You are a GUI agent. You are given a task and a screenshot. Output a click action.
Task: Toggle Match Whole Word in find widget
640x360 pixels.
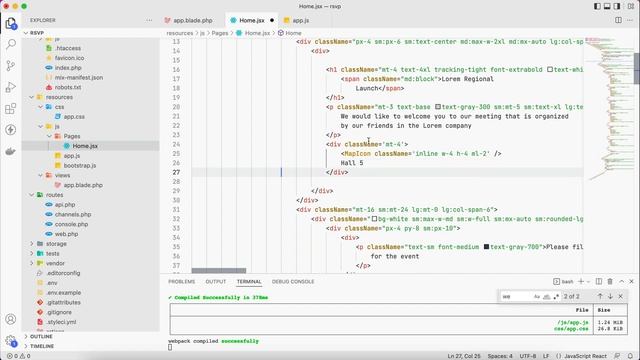pos(547,297)
